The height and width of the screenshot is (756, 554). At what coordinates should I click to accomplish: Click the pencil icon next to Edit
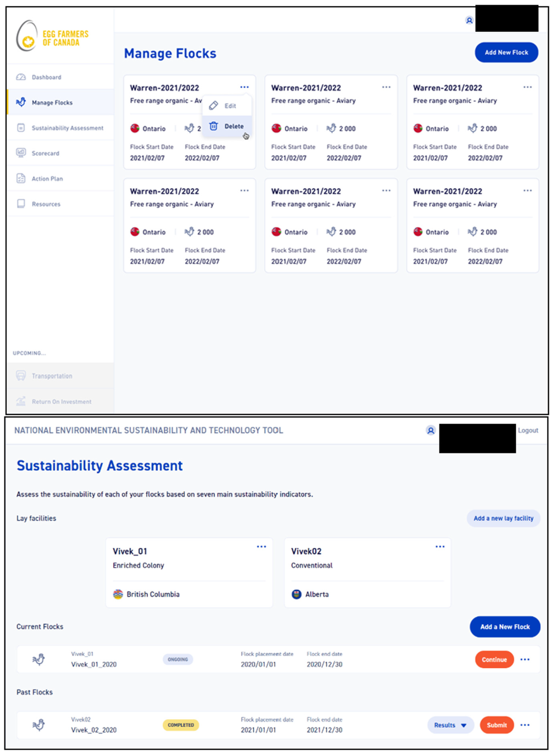(214, 106)
